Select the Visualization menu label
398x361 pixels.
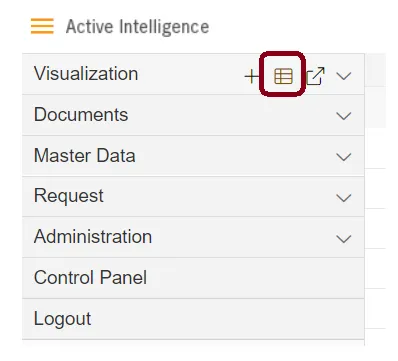coord(86,73)
